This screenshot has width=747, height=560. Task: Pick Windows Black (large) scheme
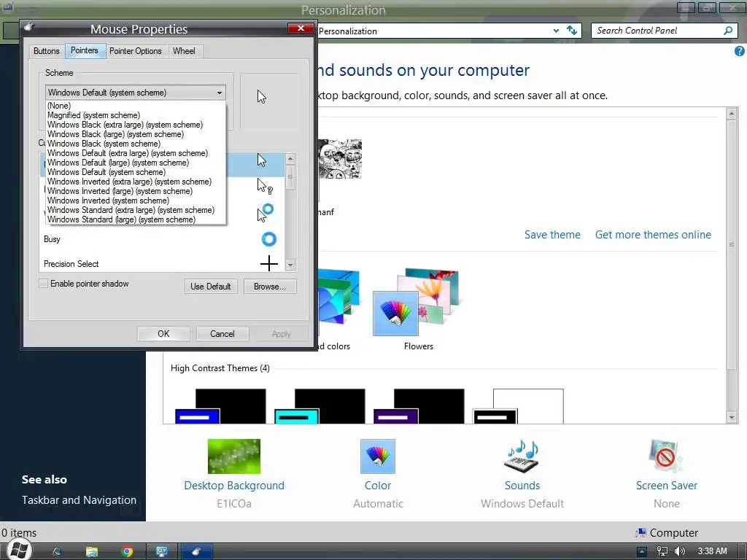click(136, 134)
